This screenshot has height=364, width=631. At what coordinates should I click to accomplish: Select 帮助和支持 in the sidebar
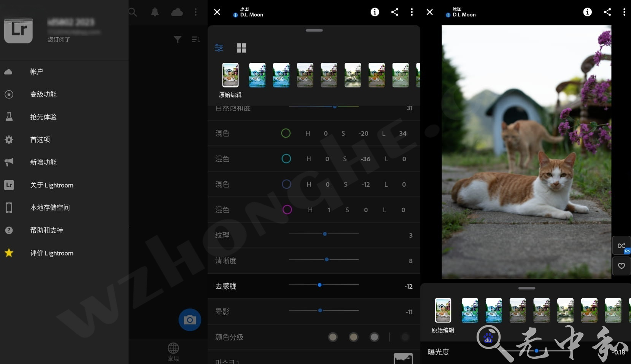(x=46, y=230)
